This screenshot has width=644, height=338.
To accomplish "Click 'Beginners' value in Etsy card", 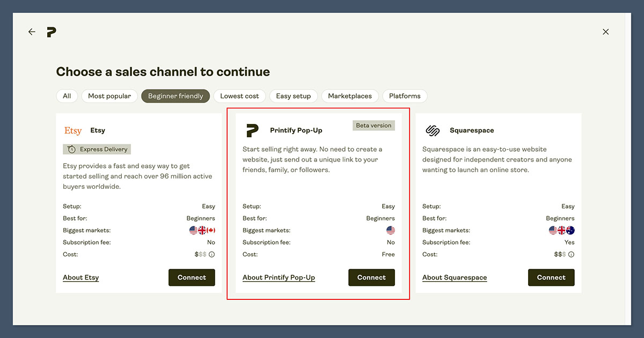I will coord(201,218).
